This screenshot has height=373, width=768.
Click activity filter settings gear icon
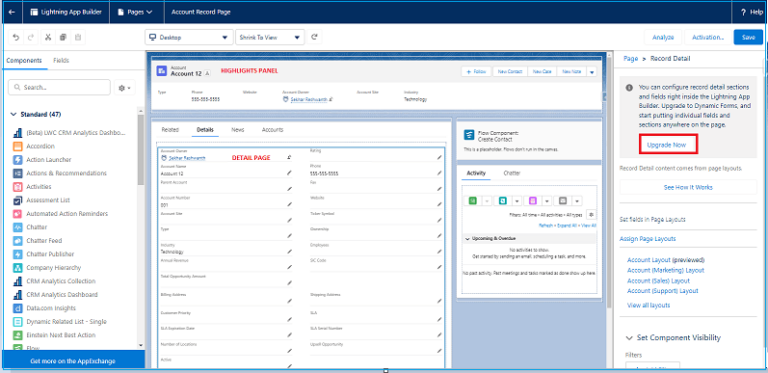coord(591,214)
